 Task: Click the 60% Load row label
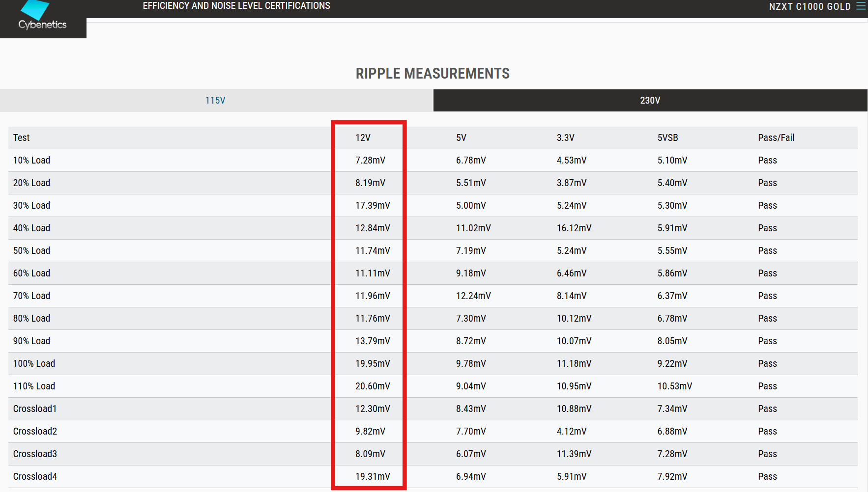point(31,273)
